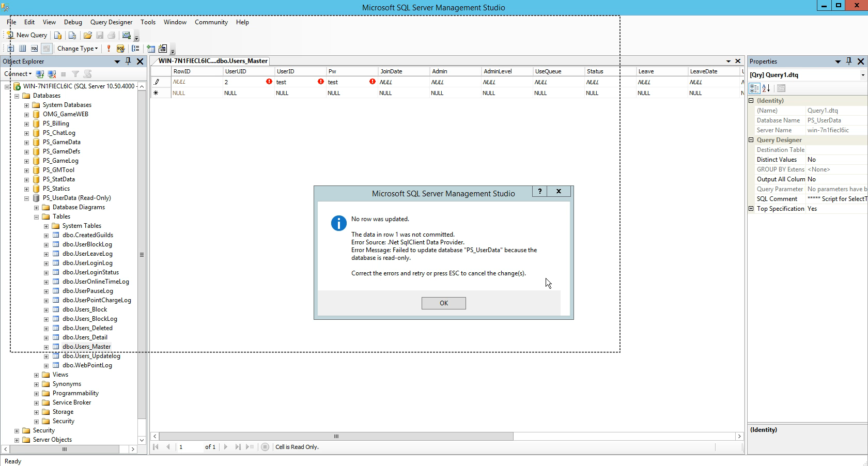Click OK in the error dialog

pos(444,303)
